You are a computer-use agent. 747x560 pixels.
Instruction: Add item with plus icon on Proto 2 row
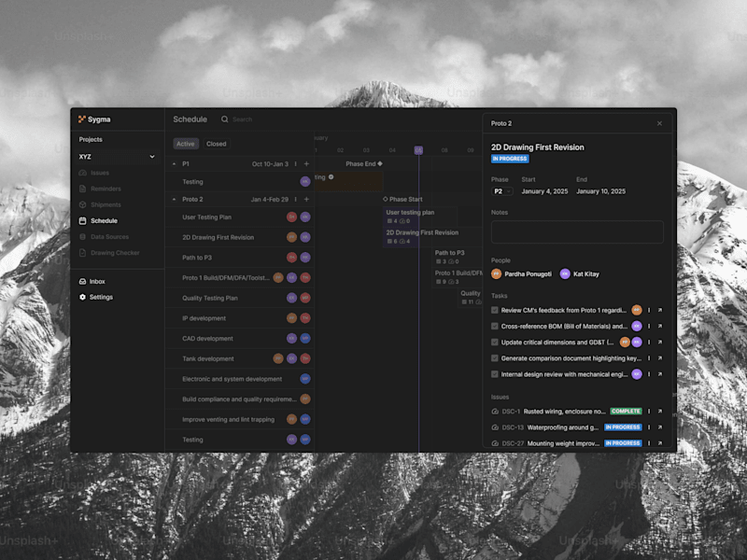306,200
